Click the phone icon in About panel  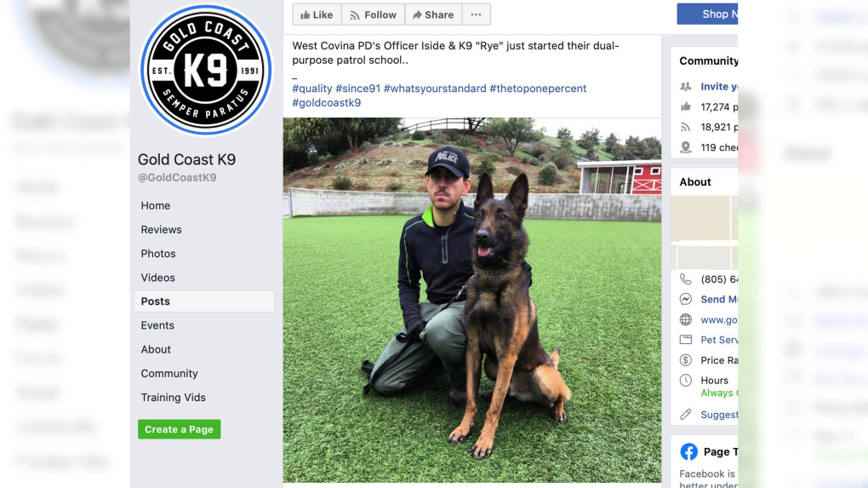[686, 279]
